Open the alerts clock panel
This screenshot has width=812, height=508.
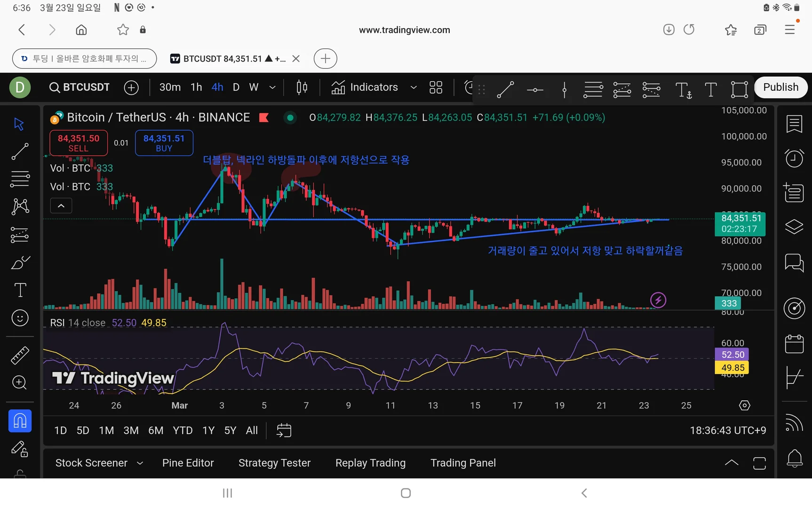794,159
